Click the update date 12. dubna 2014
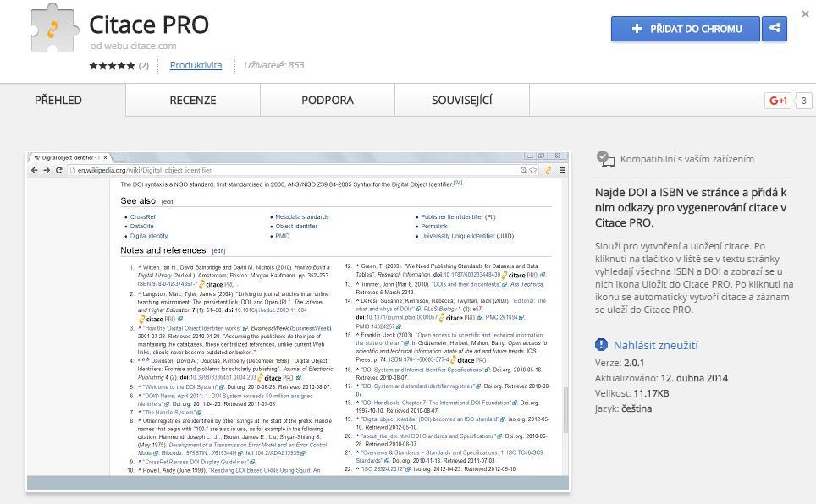816x504 pixels. [694, 378]
